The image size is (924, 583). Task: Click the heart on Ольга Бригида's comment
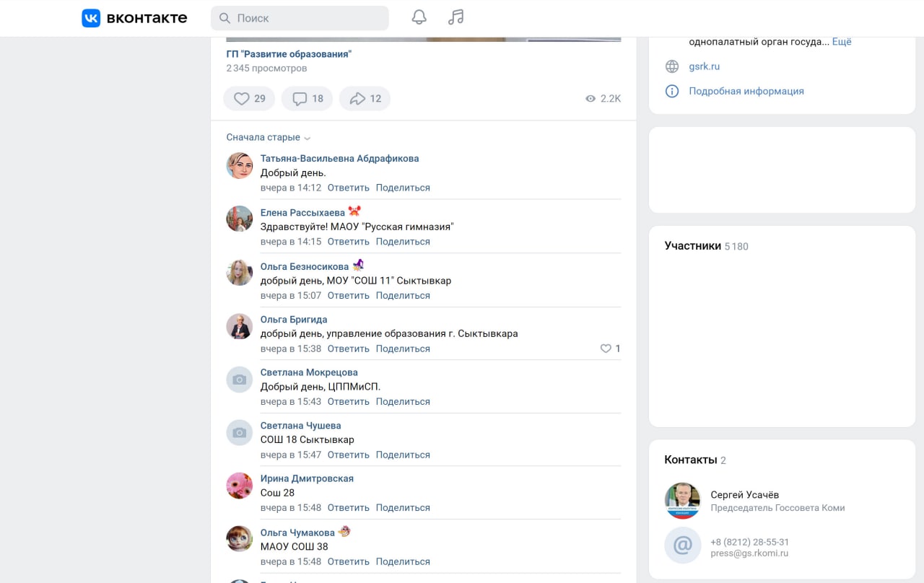click(606, 349)
